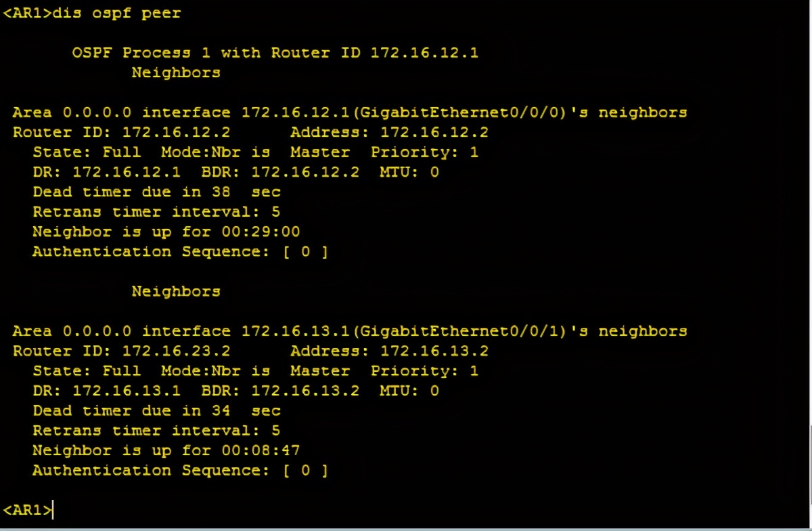This screenshot has height=531, width=812.
Task: Click neighbor Router ID 172.16.12.2
Action: pyautogui.click(x=176, y=132)
